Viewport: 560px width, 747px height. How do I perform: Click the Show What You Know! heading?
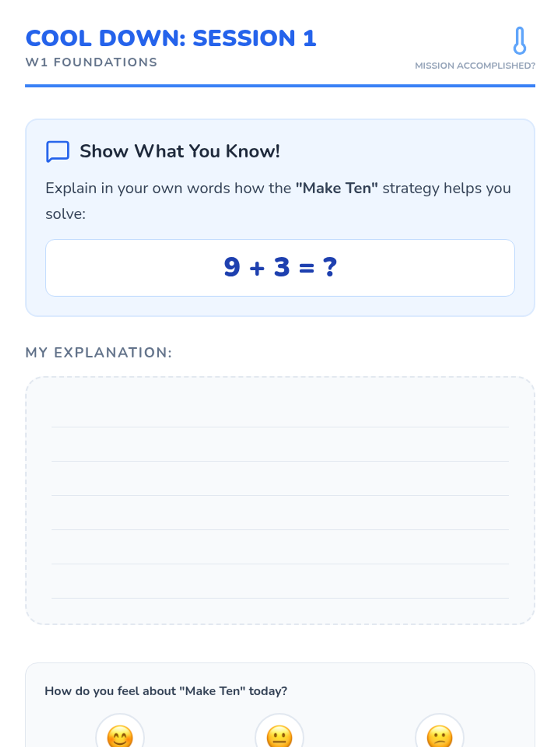(180, 151)
